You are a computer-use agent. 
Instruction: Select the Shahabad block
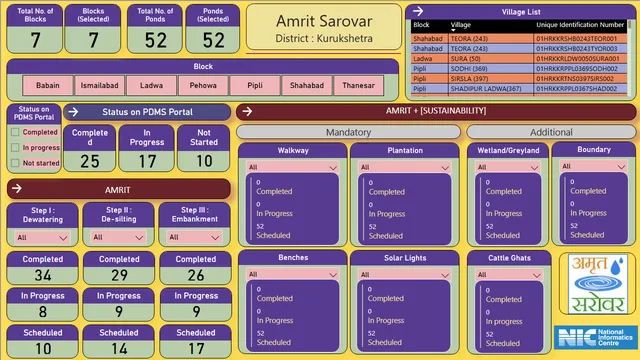[307, 85]
